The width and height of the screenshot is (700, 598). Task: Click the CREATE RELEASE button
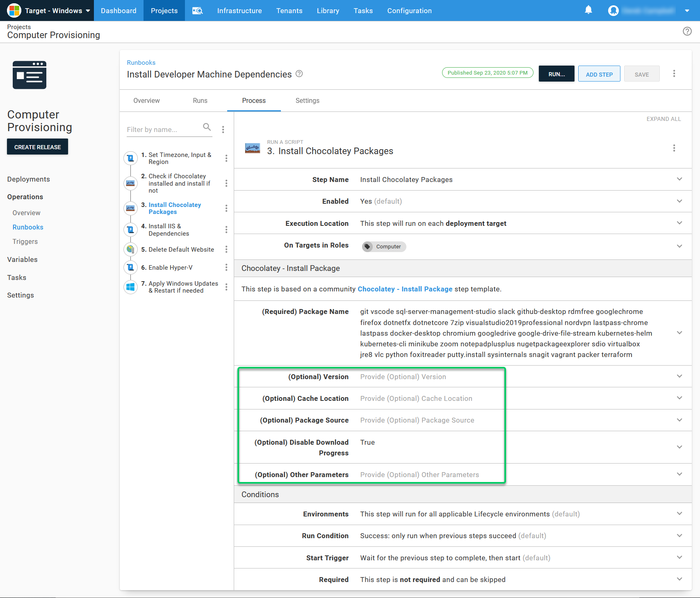[x=37, y=147]
